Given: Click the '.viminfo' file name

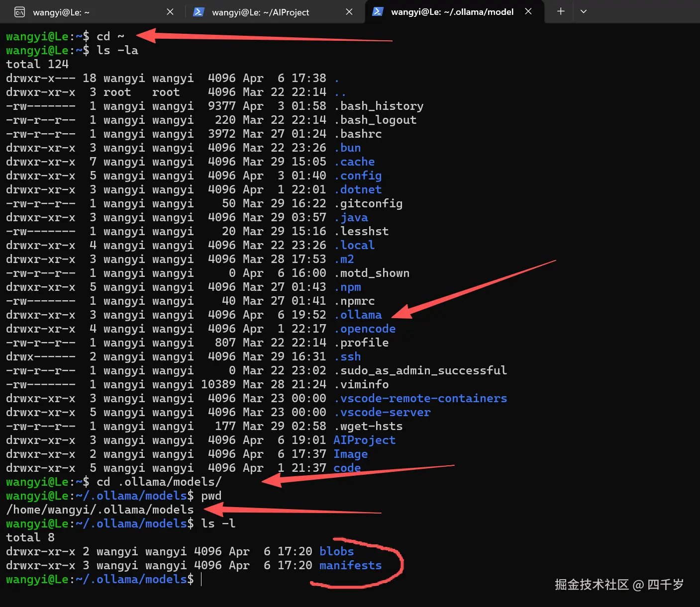Looking at the screenshot, I should tap(361, 384).
